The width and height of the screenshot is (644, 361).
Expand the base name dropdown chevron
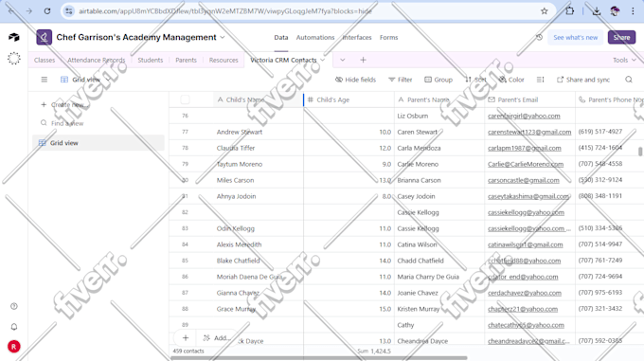tap(223, 37)
